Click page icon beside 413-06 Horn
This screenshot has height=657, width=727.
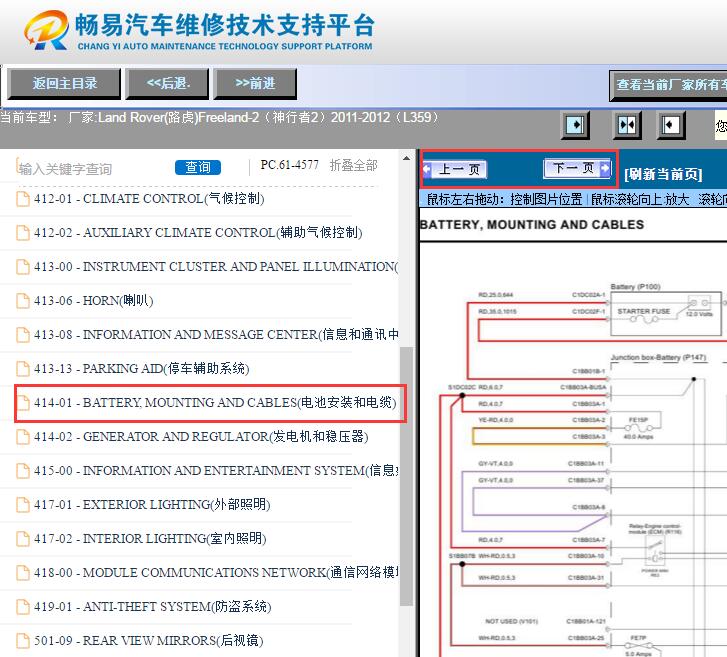[x=23, y=300]
